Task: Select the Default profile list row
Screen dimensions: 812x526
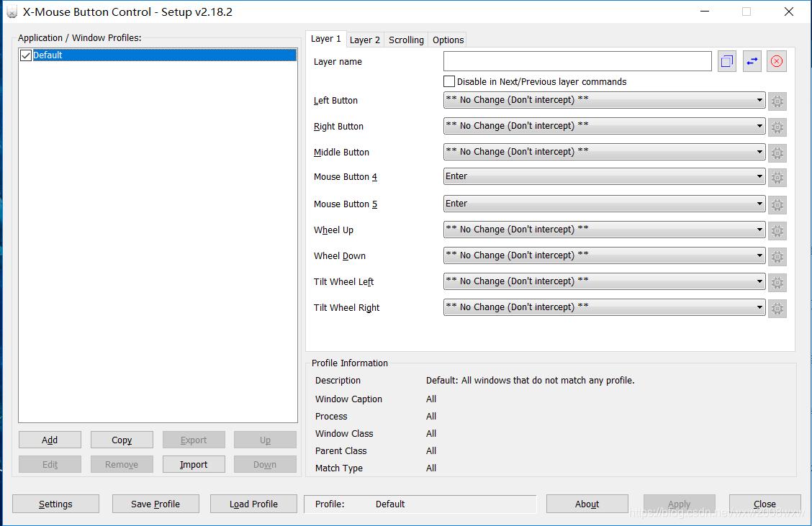Action: pyautogui.click(x=158, y=55)
